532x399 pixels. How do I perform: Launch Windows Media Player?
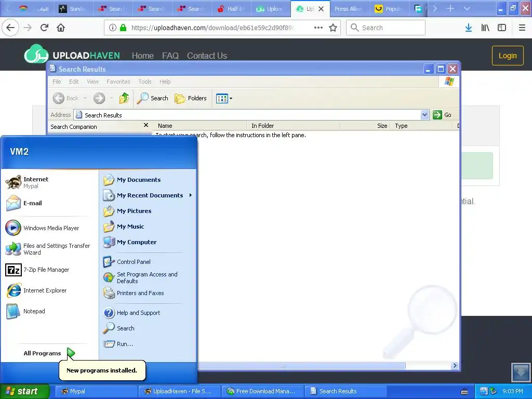[x=43, y=228]
